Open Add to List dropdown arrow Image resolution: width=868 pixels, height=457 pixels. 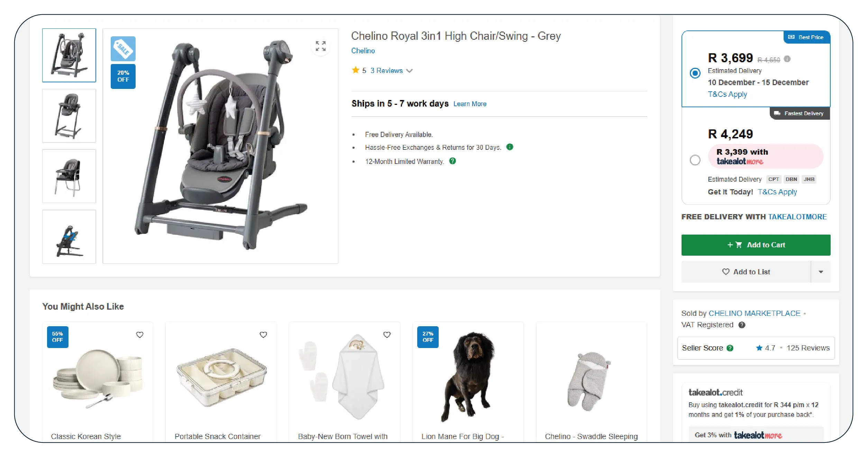[x=821, y=272]
